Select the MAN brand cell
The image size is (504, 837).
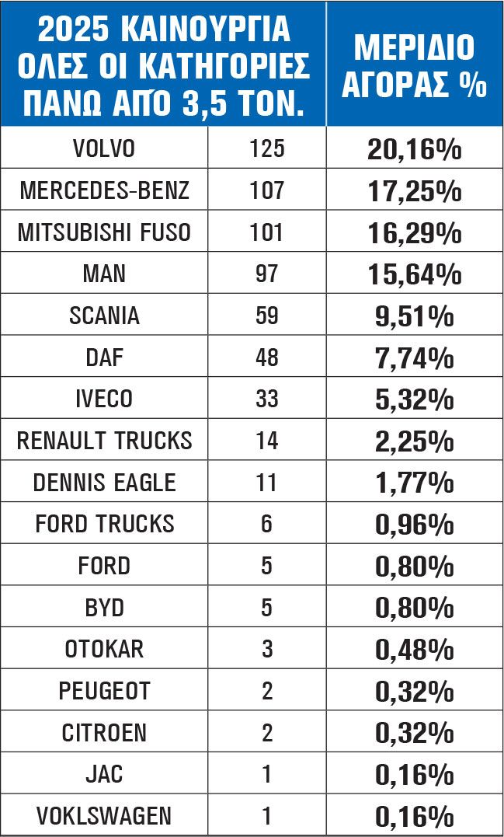(104, 274)
